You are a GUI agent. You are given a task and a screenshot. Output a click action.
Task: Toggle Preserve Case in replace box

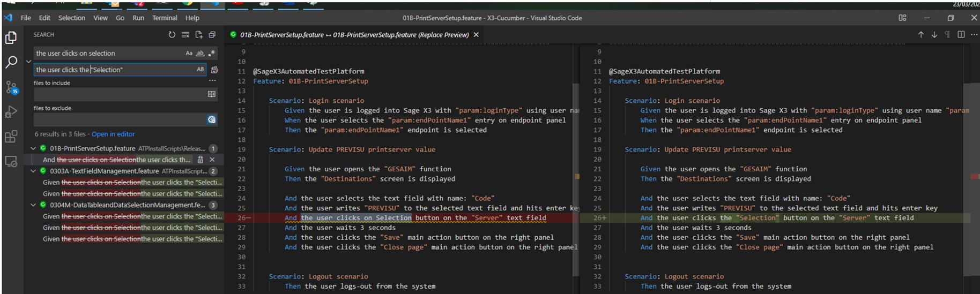coord(200,70)
